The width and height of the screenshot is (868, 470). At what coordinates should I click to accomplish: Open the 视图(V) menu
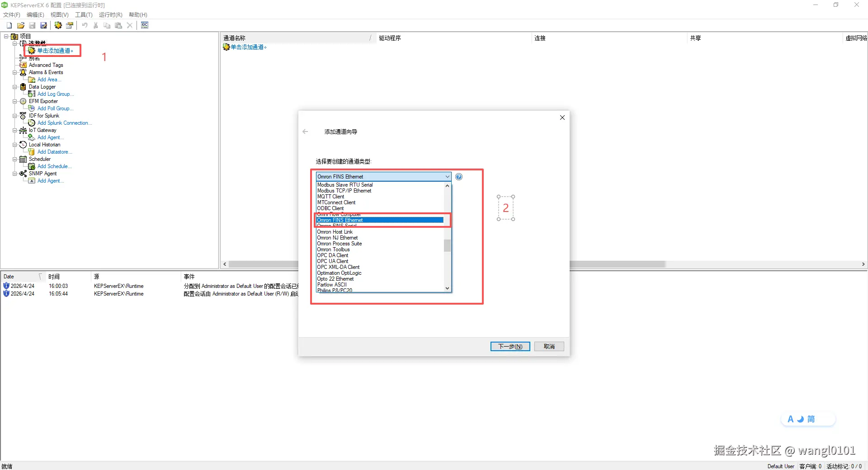[x=59, y=15]
